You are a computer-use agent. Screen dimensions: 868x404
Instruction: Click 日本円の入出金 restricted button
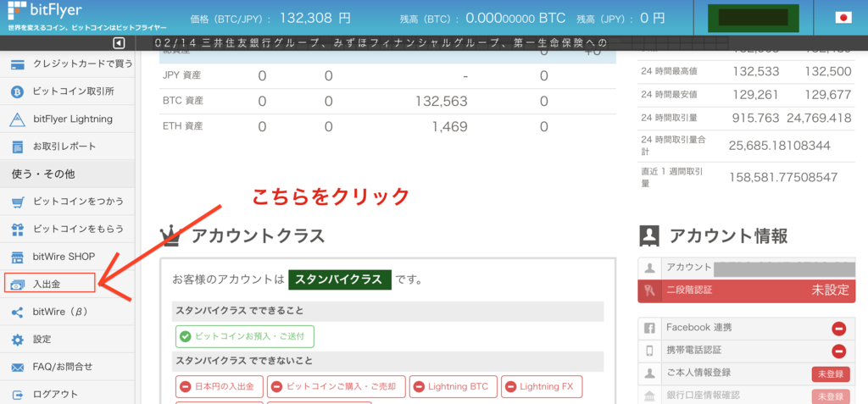(x=220, y=386)
